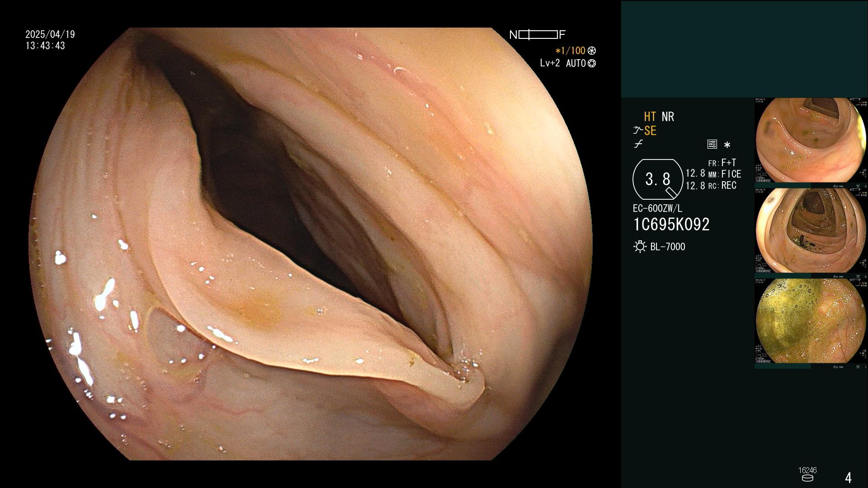Image resolution: width=868 pixels, height=488 pixels.
Task: Open the bottom yellow-green image thumbnail
Action: tap(811, 321)
